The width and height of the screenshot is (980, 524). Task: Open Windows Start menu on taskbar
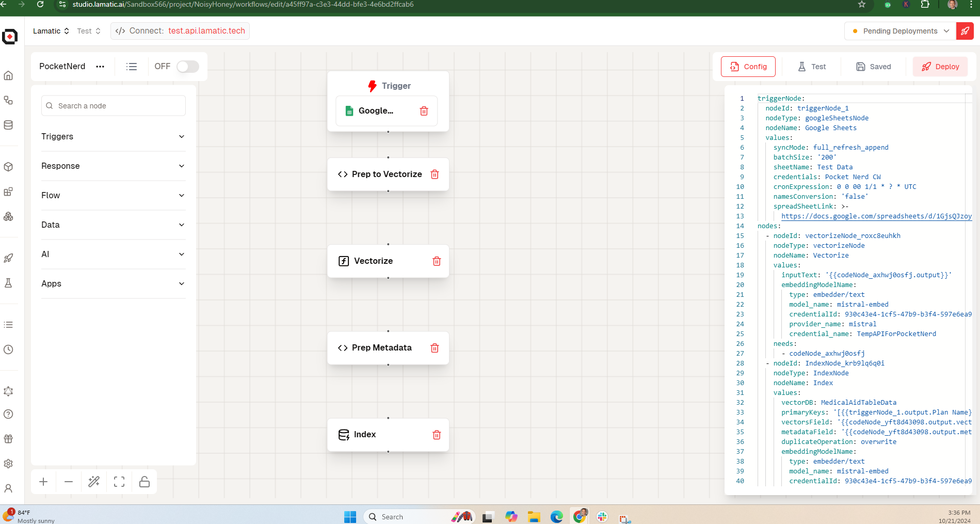350,517
